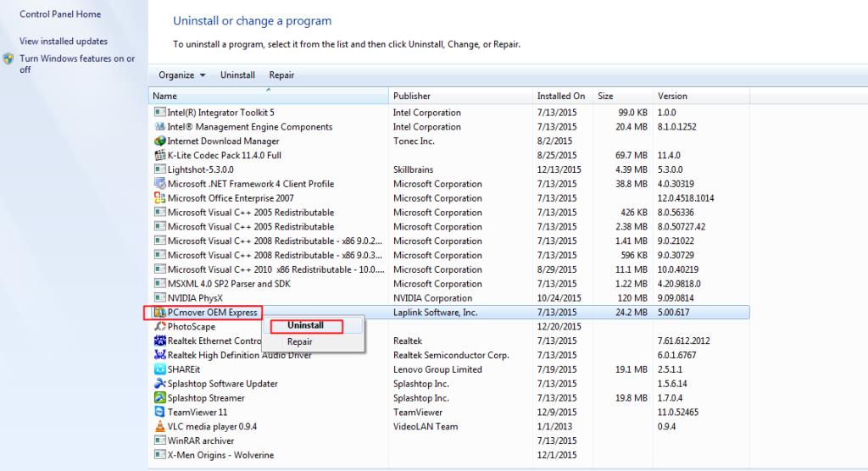Select K-Lite Codec Pack 11.4.0 Full name
This screenshot has height=471, width=868.
(x=224, y=156)
